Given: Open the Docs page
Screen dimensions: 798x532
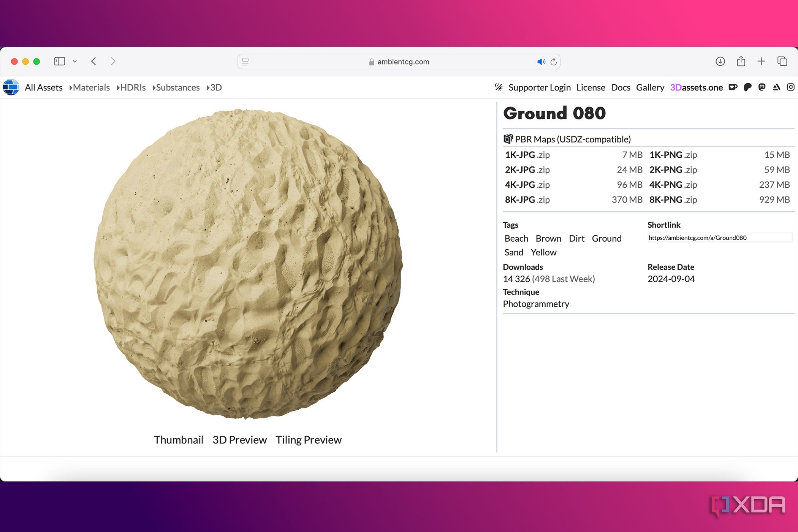Looking at the screenshot, I should pos(621,87).
